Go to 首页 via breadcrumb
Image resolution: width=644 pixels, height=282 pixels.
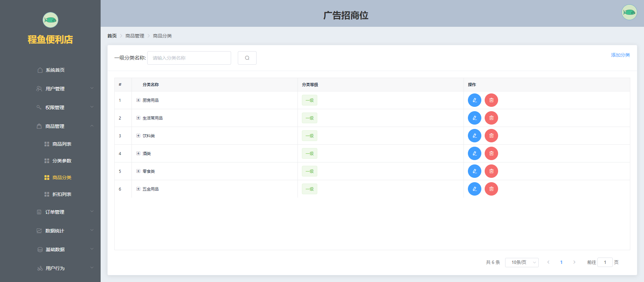pos(112,36)
